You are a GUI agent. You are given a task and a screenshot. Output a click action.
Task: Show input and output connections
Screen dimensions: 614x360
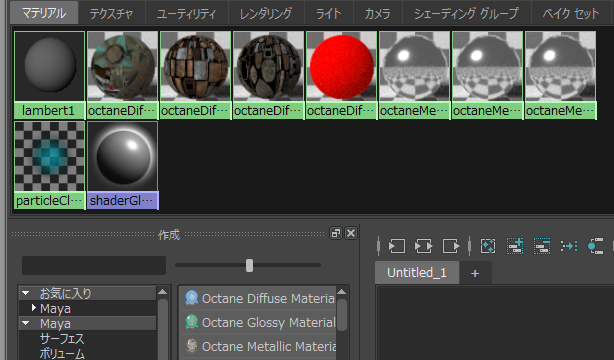423,246
